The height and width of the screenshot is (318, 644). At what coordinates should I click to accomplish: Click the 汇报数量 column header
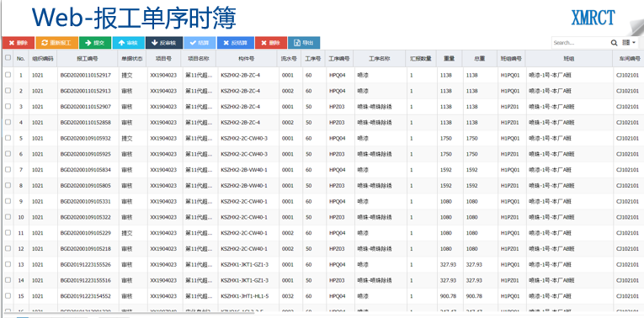(421, 59)
